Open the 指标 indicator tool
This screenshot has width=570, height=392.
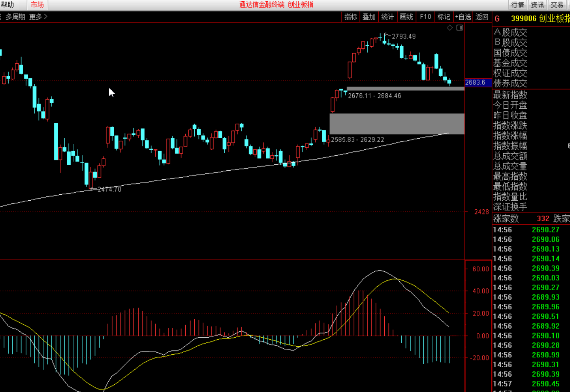(x=351, y=17)
